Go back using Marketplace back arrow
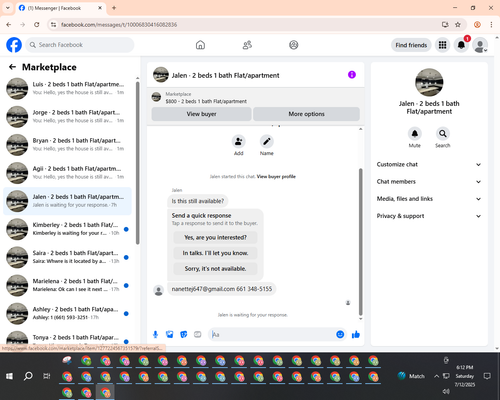Viewport: 500px width, 400px height. click(x=12, y=67)
